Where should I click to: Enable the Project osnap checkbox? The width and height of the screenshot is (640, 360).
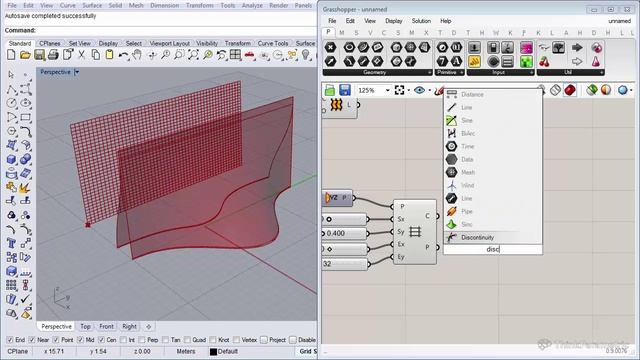(264, 340)
